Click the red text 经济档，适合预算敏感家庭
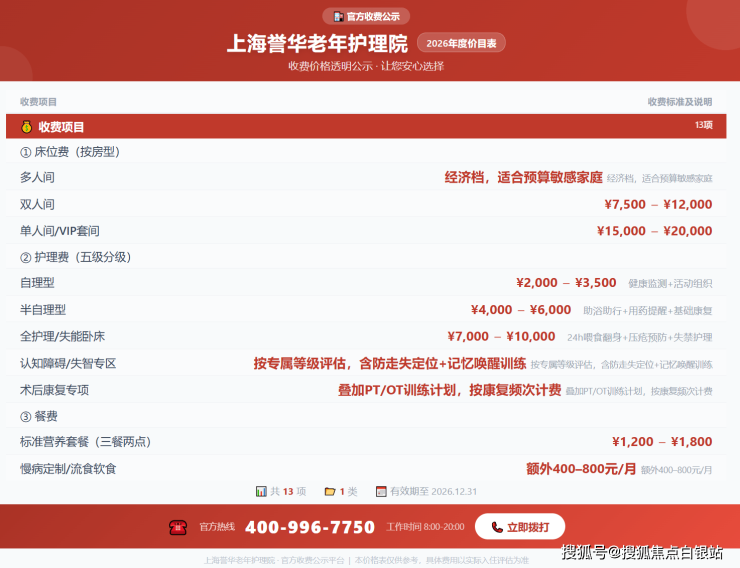740x568 pixels. coord(523,177)
